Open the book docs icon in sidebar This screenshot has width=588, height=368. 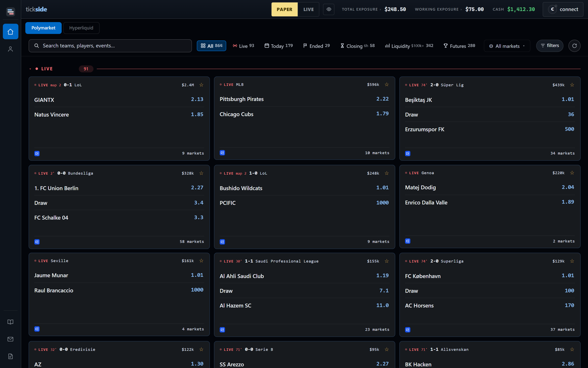click(x=10, y=322)
